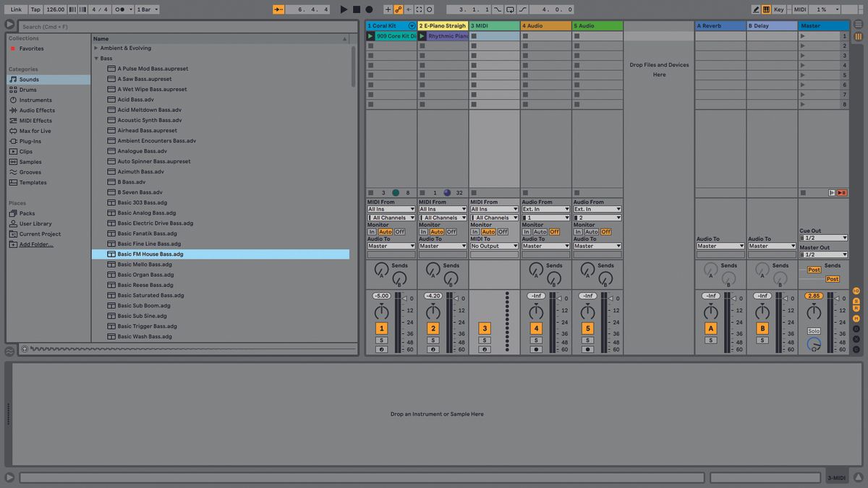Enable the Computer MIDI Keyboard icon

coord(765,9)
